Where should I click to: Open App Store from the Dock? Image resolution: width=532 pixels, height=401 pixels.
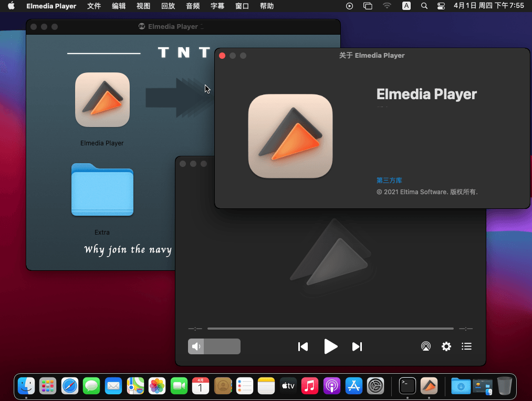pyautogui.click(x=354, y=386)
